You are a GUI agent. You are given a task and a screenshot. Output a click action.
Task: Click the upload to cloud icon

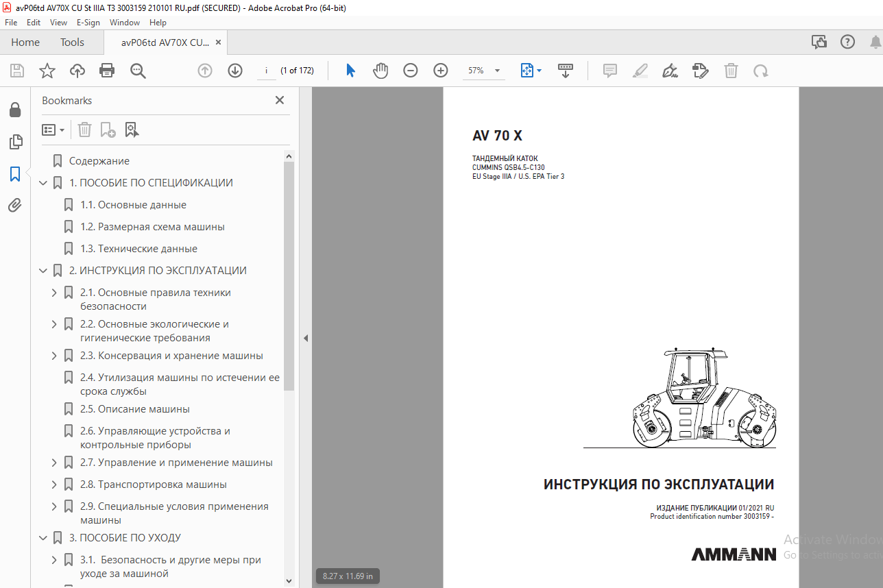(77, 71)
